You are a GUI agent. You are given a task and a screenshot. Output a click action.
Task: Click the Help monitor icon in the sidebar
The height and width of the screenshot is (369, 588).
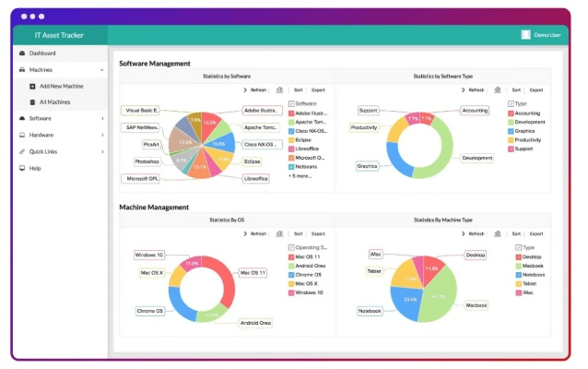(22, 169)
